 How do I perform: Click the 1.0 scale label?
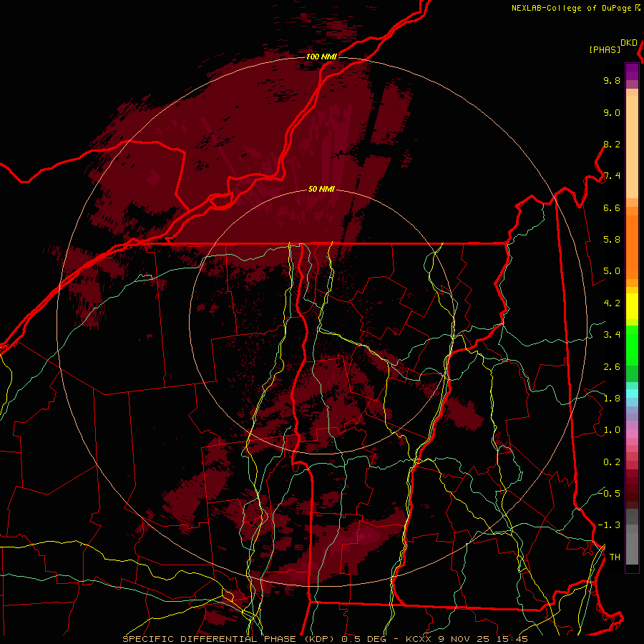click(612, 430)
